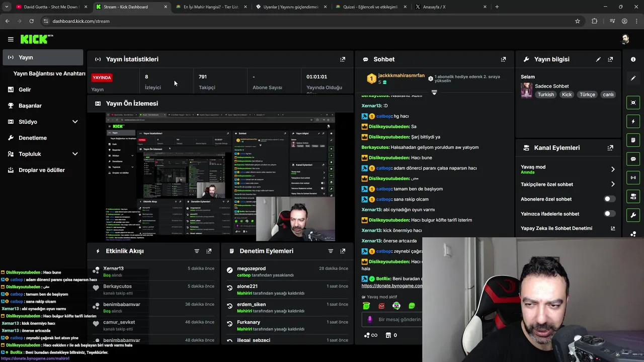Click the Kick tag chip
The height and width of the screenshot is (362, 644).
567,95
